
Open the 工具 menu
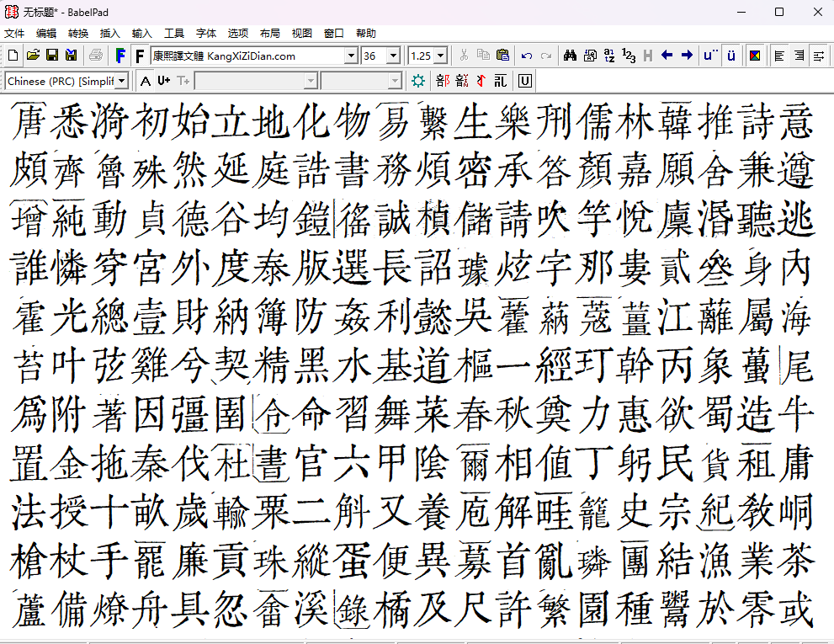tap(174, 34)
